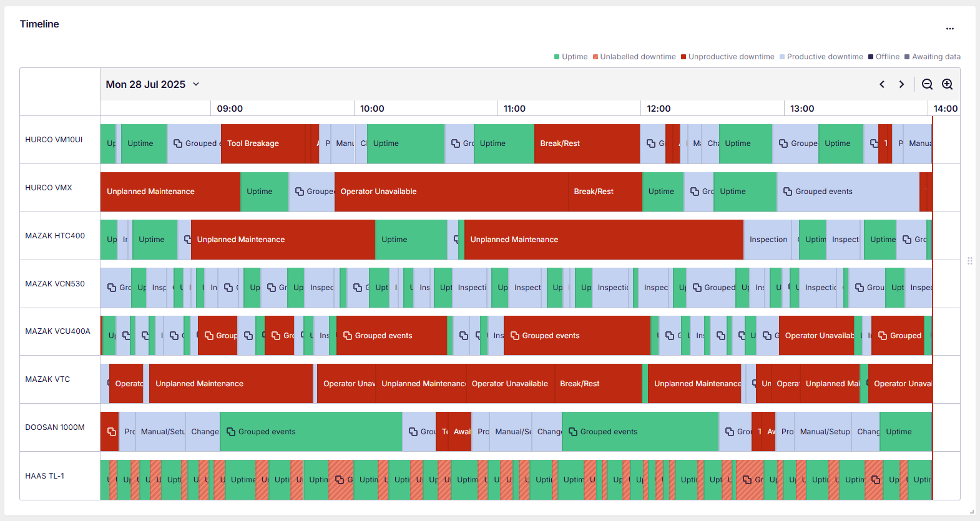Select MAZAK VCN530 machine row label
Screen dimensions: 980x521
(x=55, y=284)
